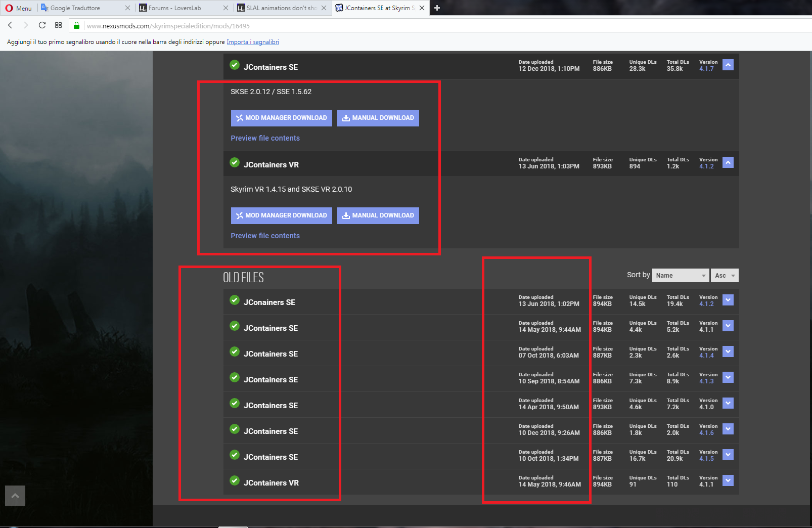The height and width of the screenshot is (528, 812).
Task: Click the scroll-to-top arrow button
Action: tap(15, 496)
